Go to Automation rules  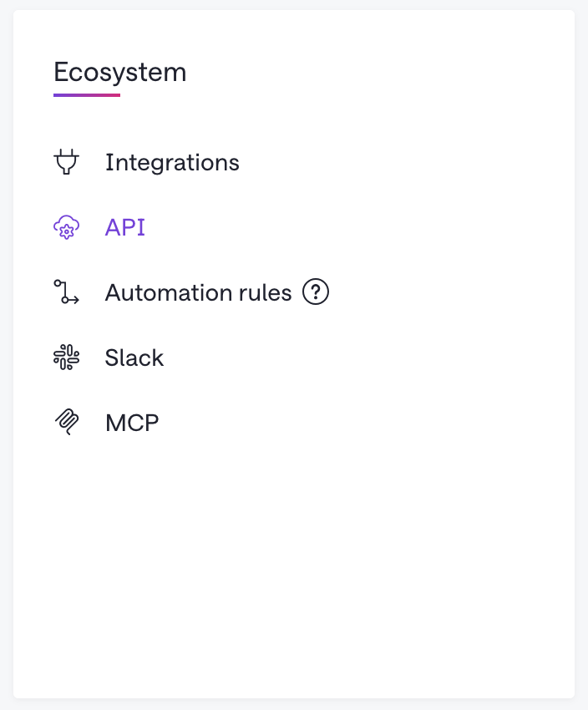point(198,292)
